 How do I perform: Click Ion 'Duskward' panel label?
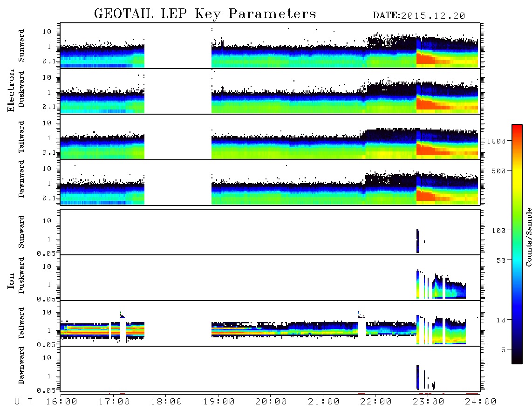21,275
